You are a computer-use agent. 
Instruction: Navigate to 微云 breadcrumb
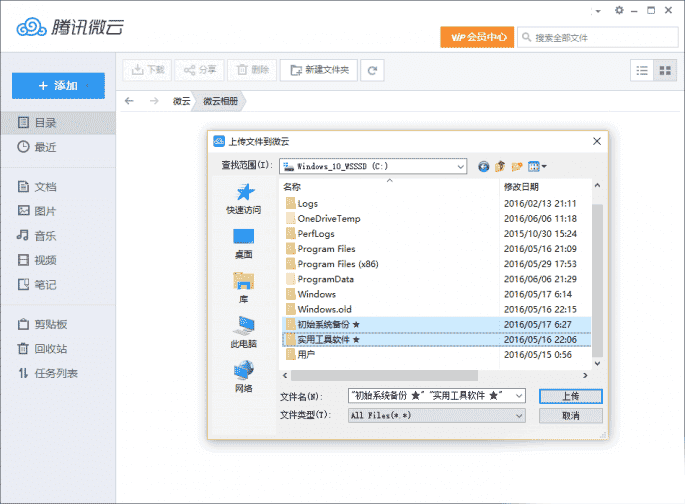coord(181,101)
